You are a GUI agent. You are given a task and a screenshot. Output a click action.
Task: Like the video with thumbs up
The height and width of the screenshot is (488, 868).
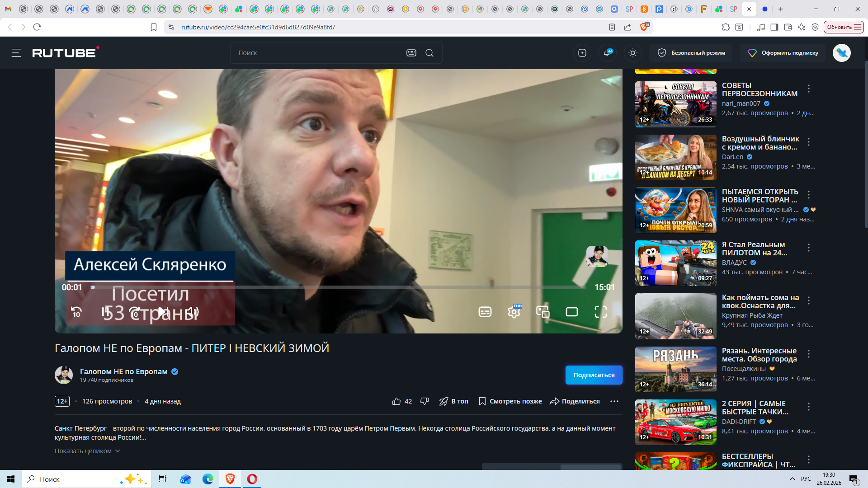tap(396, 401)
